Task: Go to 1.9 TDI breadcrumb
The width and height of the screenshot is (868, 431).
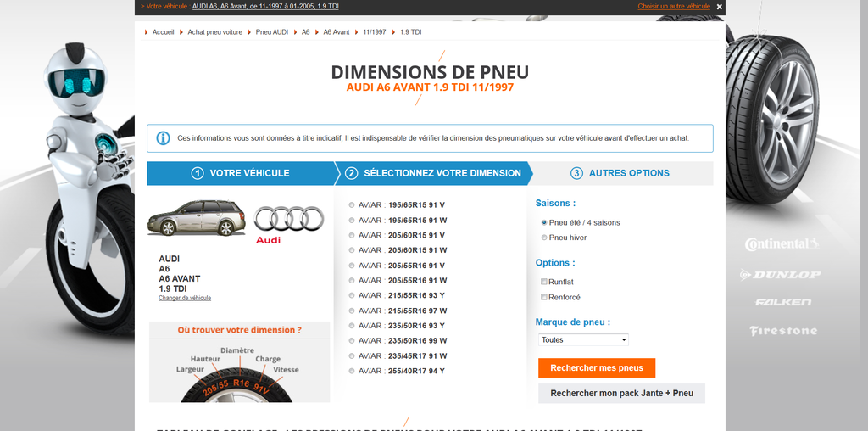Action: (x=411, y=32)
